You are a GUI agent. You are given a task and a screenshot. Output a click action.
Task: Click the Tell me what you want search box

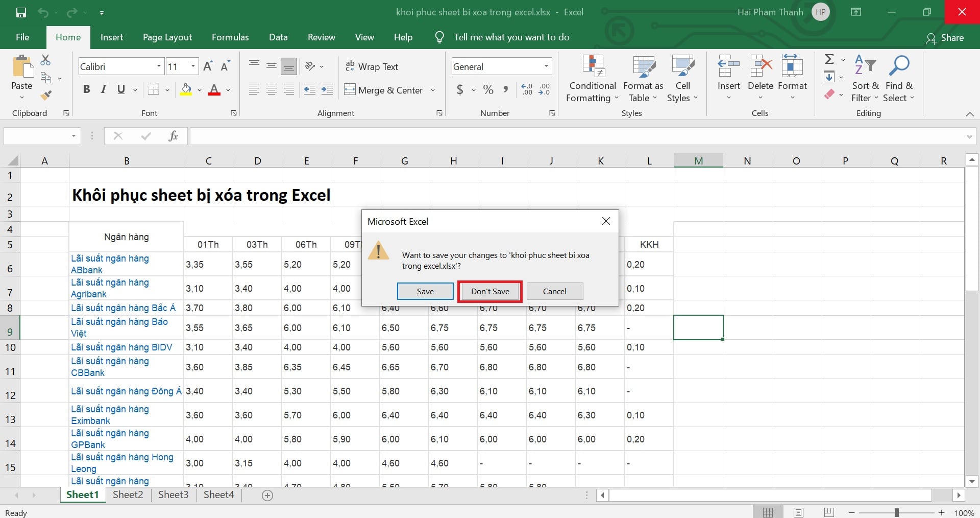(x=511, y=37)
